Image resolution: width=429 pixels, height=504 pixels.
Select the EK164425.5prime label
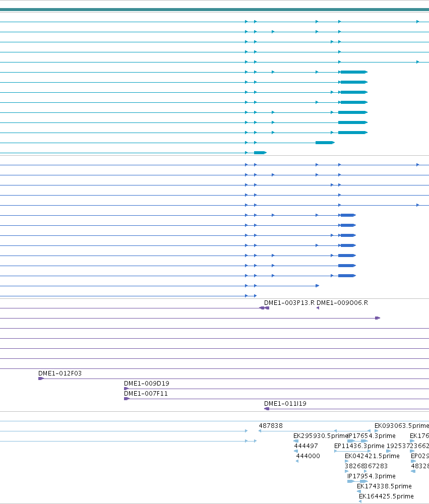(x=386, y=496)
